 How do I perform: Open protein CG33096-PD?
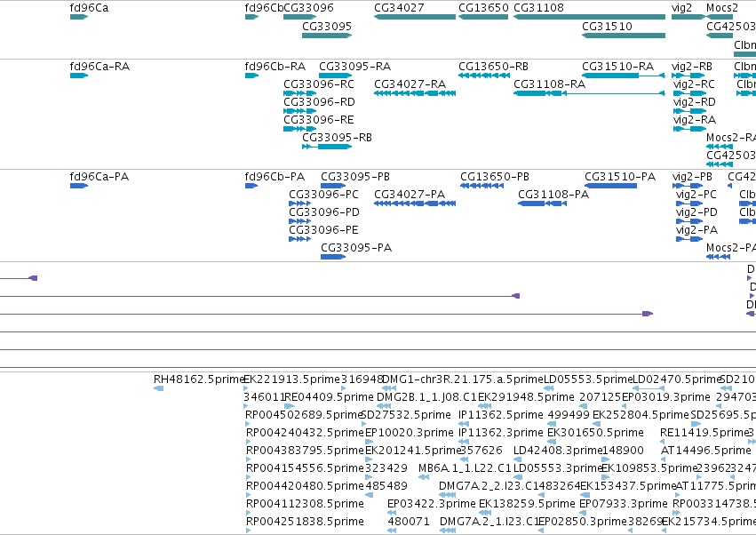coord(300,221)
